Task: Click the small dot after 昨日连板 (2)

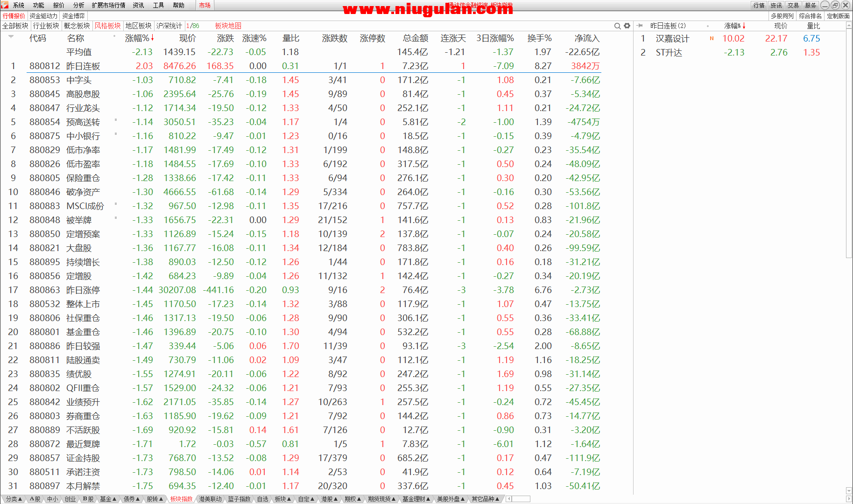Action: pyautogui.click(x=708, y=26)
